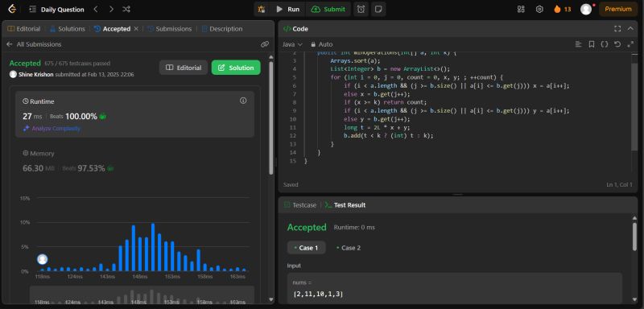Reset code with the undo arrow icon

pos(617,44)
